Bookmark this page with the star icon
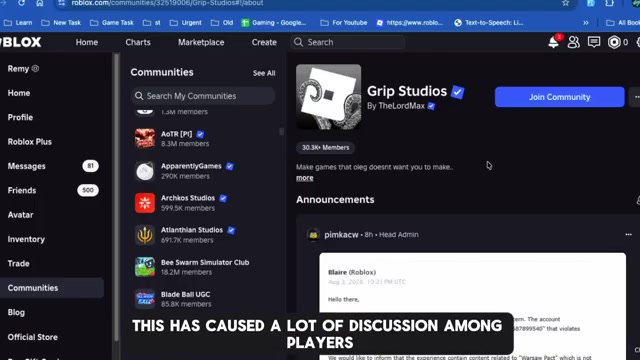Screen dimensions: 640x360 [x=565, y=3]
